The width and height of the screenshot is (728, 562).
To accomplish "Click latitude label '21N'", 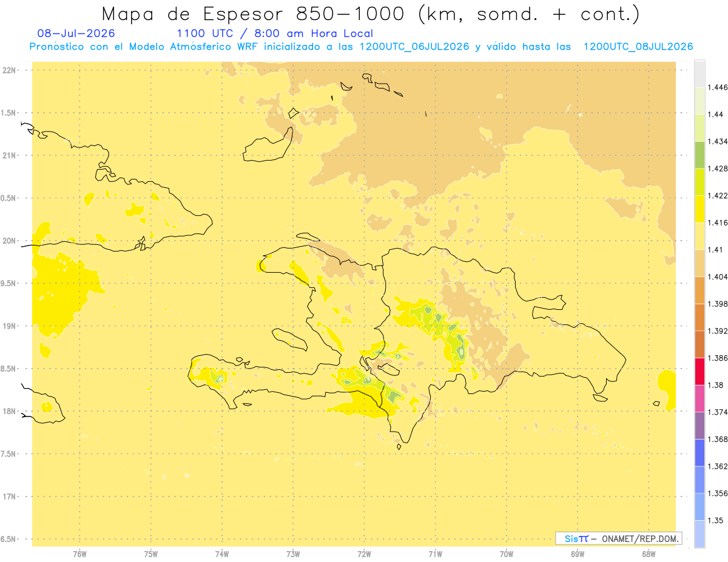I will (x=10, y=156).
